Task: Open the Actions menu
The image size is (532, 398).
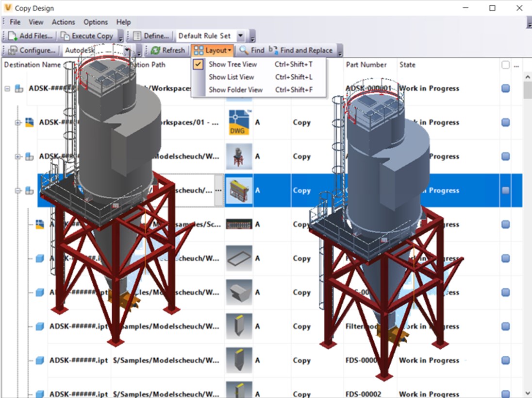Action: click(x=63, y=22)
